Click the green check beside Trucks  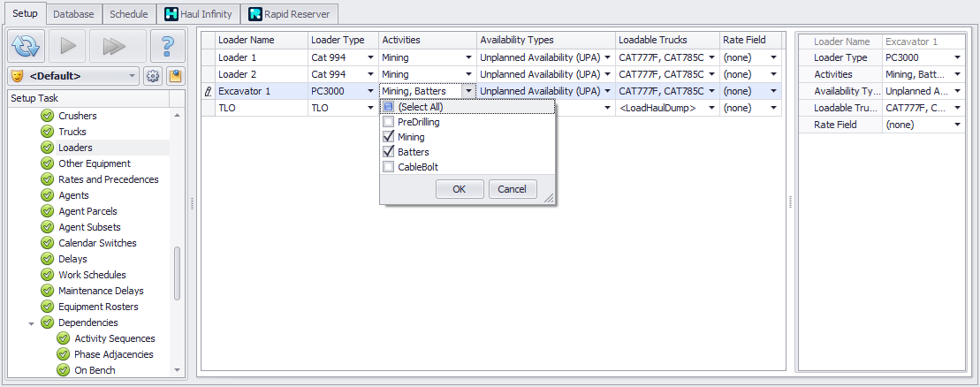pyautogui.click(x=47, y=132)
